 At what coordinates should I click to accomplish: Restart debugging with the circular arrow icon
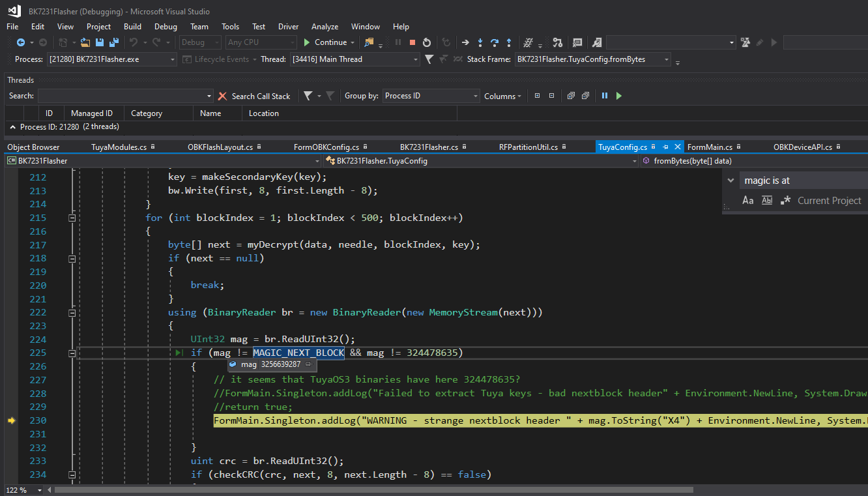click(x=427, y=42)
